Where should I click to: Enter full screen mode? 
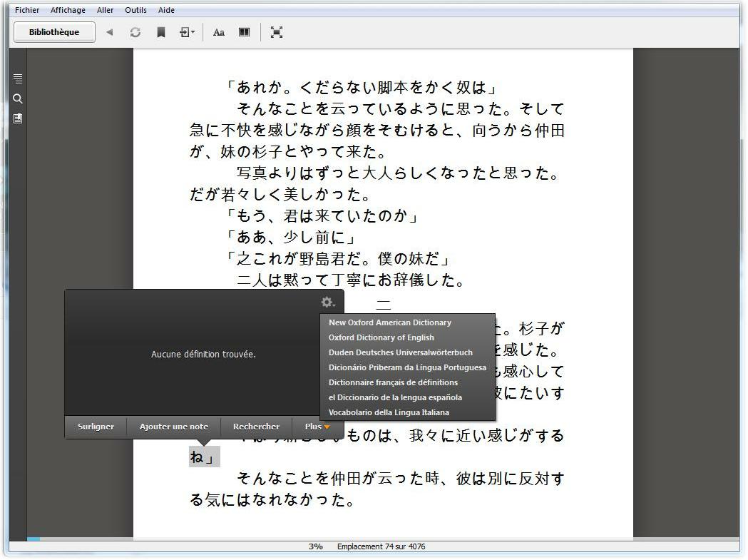(277, 32)
